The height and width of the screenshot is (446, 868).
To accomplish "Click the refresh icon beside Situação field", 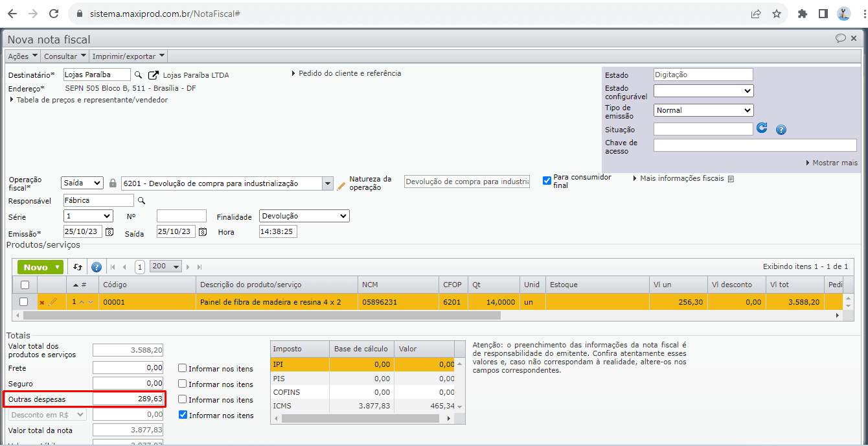I will [762, 128].
